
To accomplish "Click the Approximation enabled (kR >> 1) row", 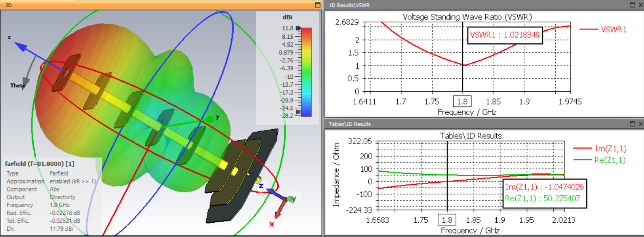I will pos(51,181).
